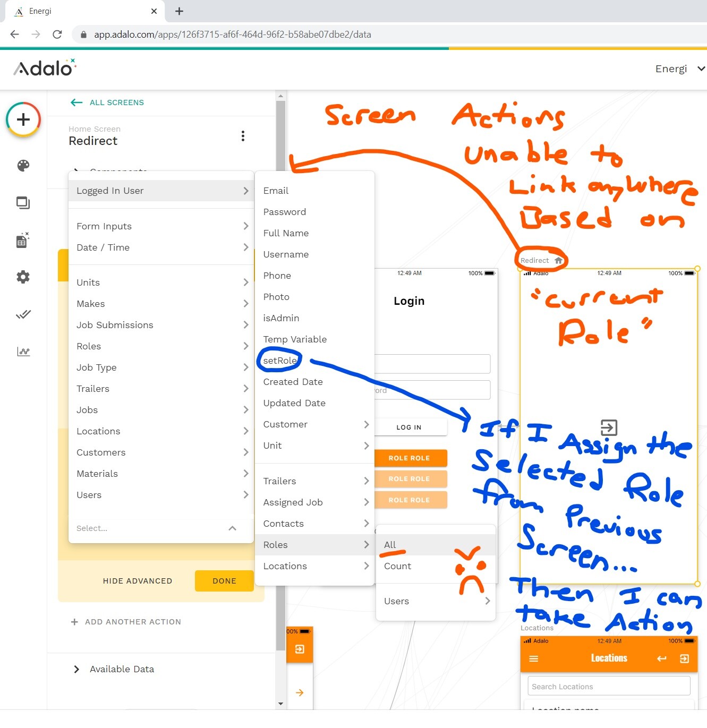Click hamburger menu on Locations screen
707x728 pixels.
[x=534, y=658]
